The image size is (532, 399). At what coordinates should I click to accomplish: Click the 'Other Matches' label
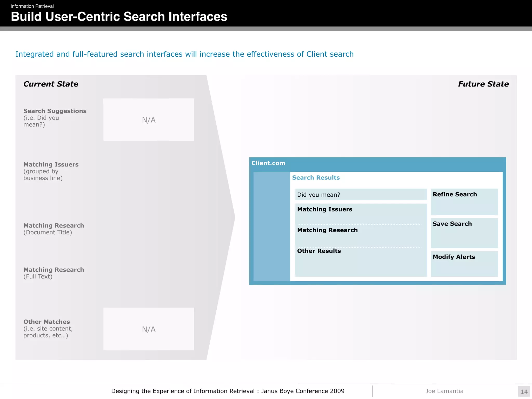[x=47, y=322]
